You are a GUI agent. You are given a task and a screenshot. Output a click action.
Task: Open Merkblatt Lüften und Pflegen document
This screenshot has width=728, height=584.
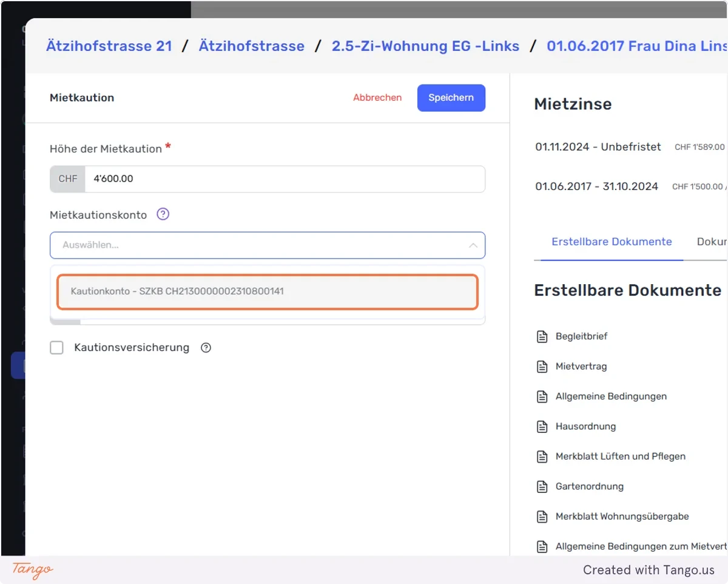coord(621,457)
